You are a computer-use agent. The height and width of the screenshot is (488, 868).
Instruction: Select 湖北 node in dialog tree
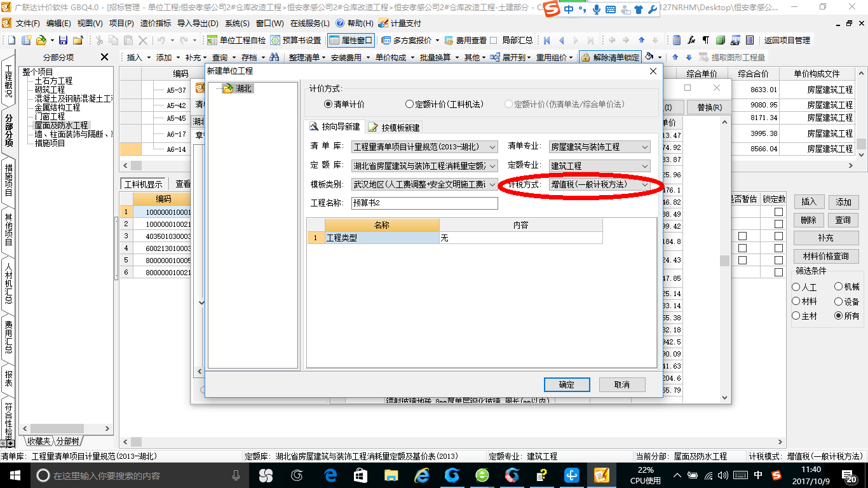click(x=244, y=88)
